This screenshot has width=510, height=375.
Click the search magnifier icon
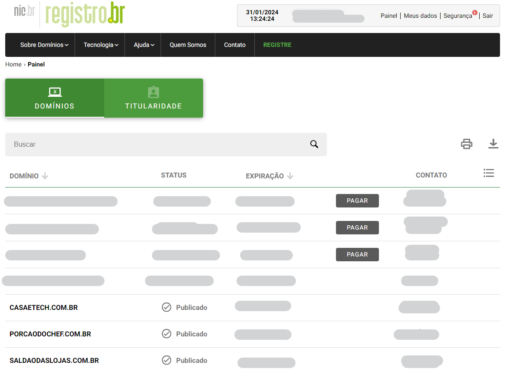[314, 144]
